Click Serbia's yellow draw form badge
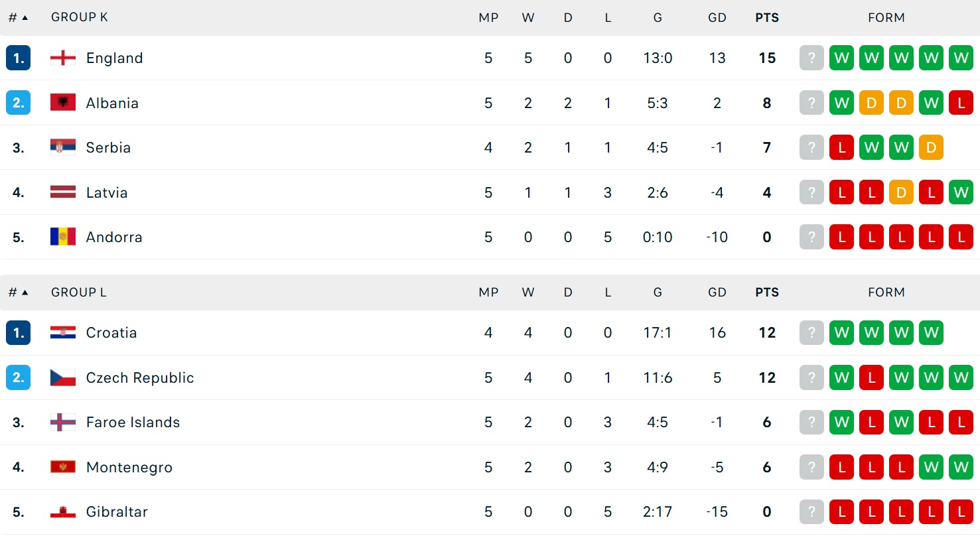The image size is (980, 538). click(x=931, y=147)
